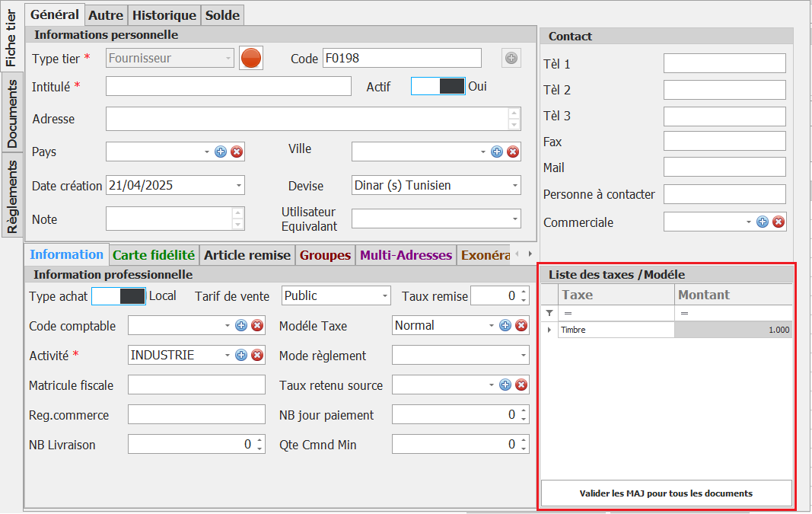Viewport: 812px width, 514px height.
Task: Open the Carte fidélité tab
Action: click(x=154, y=255)
